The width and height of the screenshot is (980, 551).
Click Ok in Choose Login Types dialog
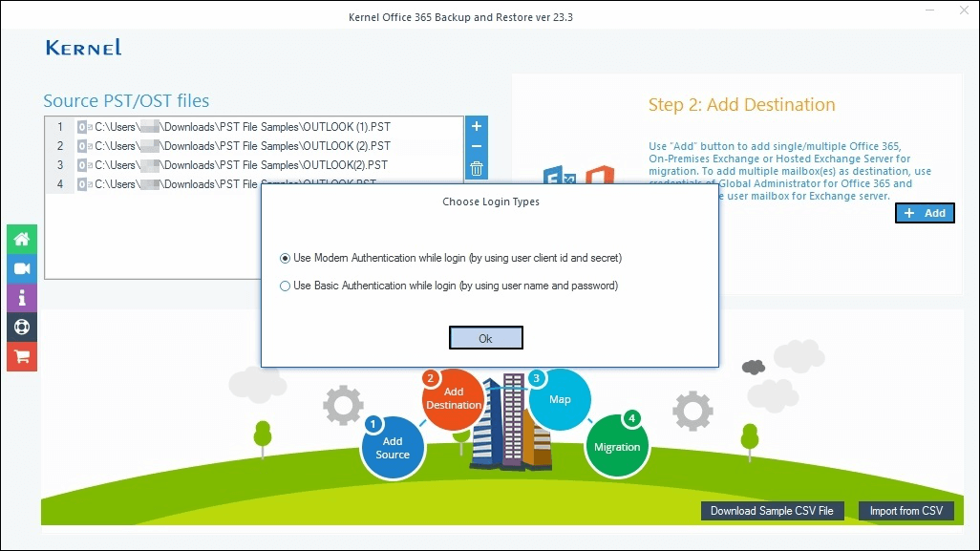pyautogui.click(x=485, y=338)
